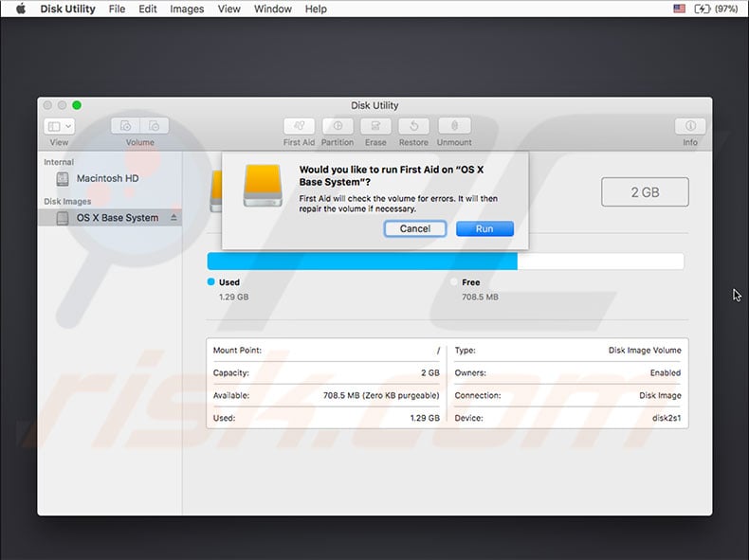
Task: Open the Restore toolbar icon
Action: 413,126
